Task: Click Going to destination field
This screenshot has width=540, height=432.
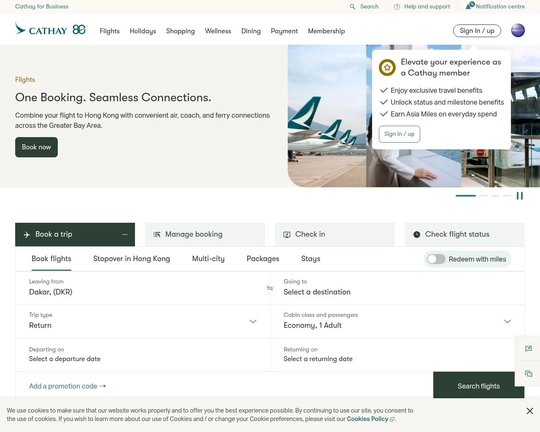Action: click(397, 288)
